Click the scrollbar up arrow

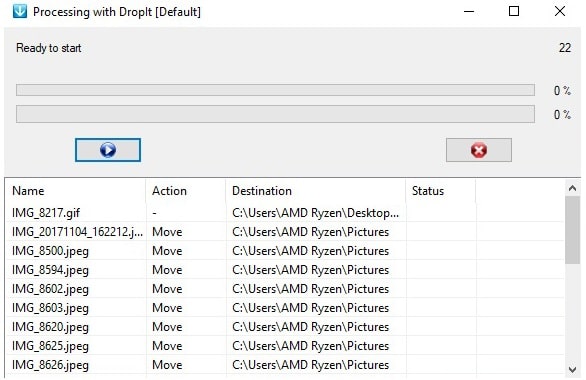pos(572,188)
